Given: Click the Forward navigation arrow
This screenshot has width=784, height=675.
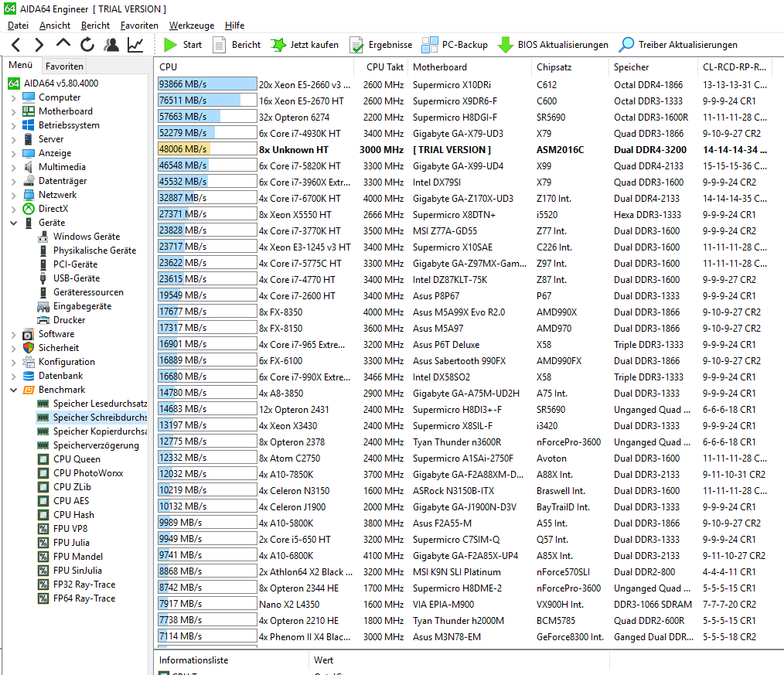Looking at the screenshot, I should [x=39, y=45].
